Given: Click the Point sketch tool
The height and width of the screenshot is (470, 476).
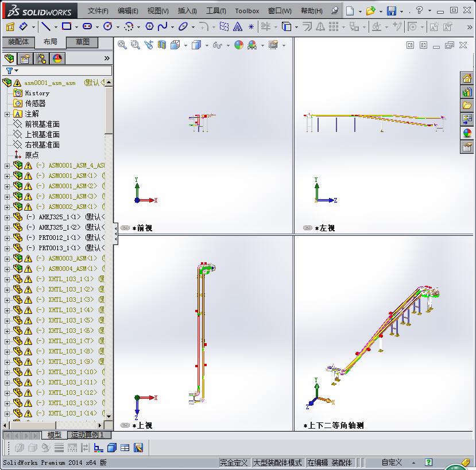Looking at the screenshot, I should 251,27.
